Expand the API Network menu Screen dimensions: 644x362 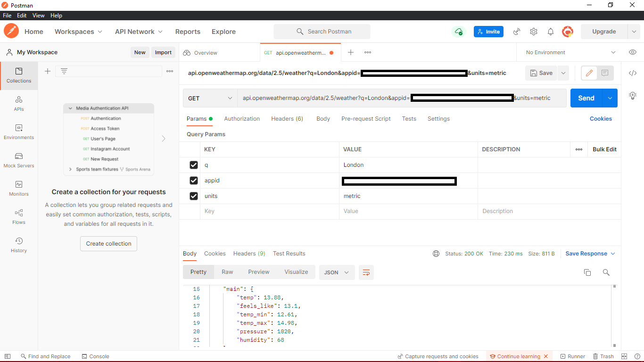coord(139,32)
